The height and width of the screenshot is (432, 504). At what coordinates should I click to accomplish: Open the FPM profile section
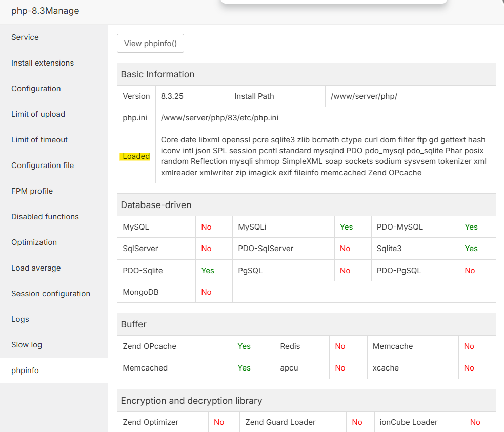[32, 191]
